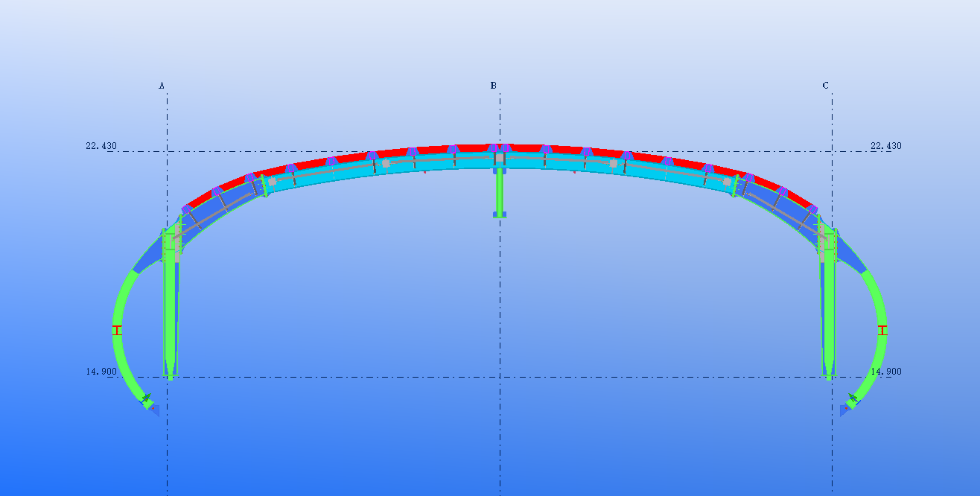
Task: Select the blue arrowhead at right arc's lower end
Action: pyautogui.click(x=844, y=410)
